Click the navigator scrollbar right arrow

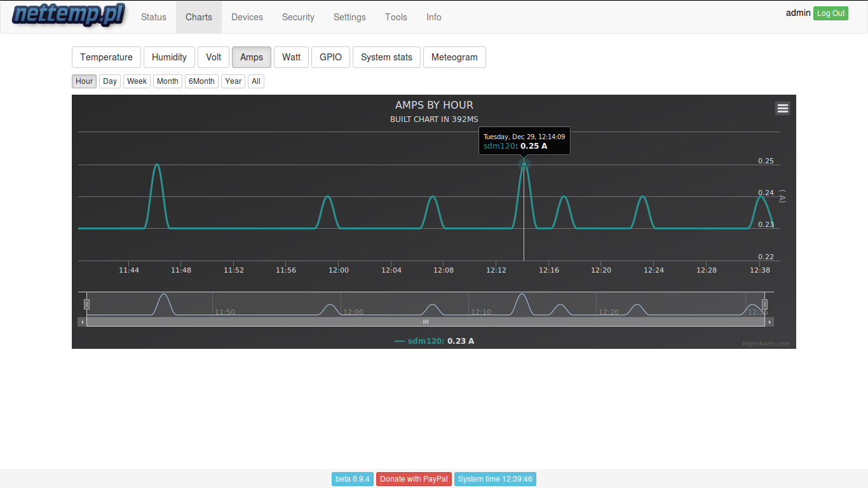(x=770, y=322)
